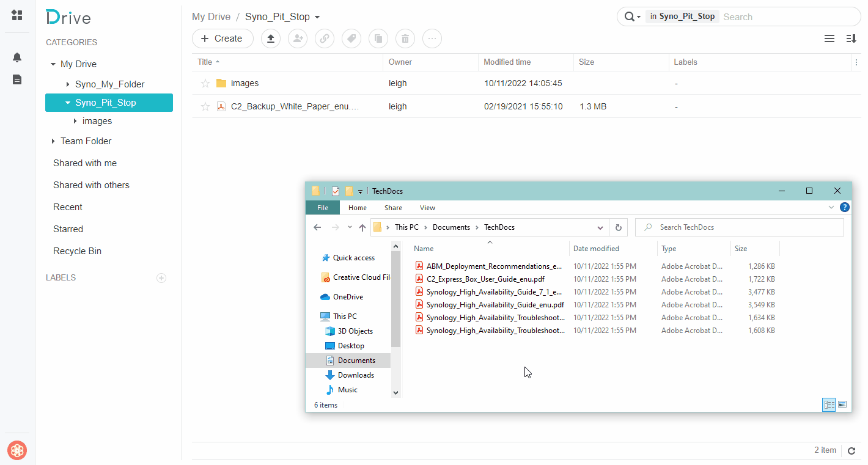Star the images folder
Viewport: 868px width, 465px height.
[x=205, y=83]
